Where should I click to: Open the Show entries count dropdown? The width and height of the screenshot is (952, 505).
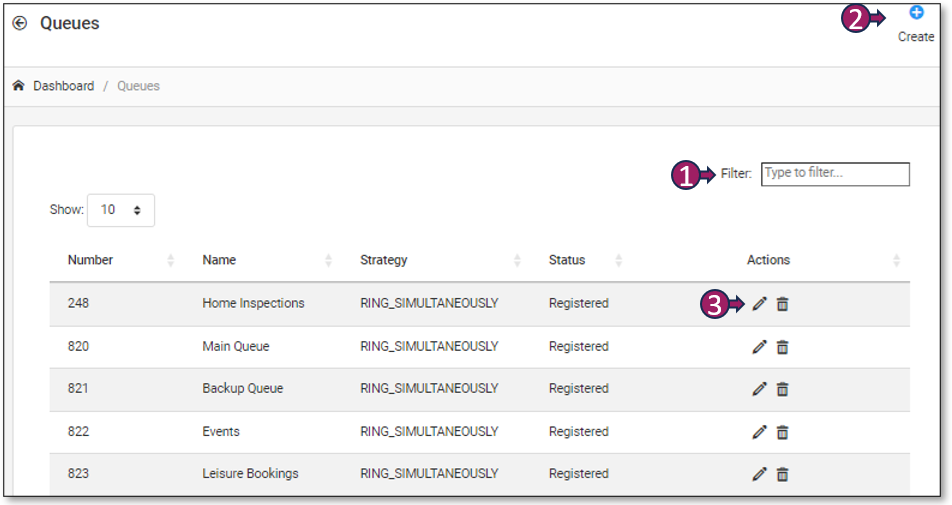click(121, 210)
